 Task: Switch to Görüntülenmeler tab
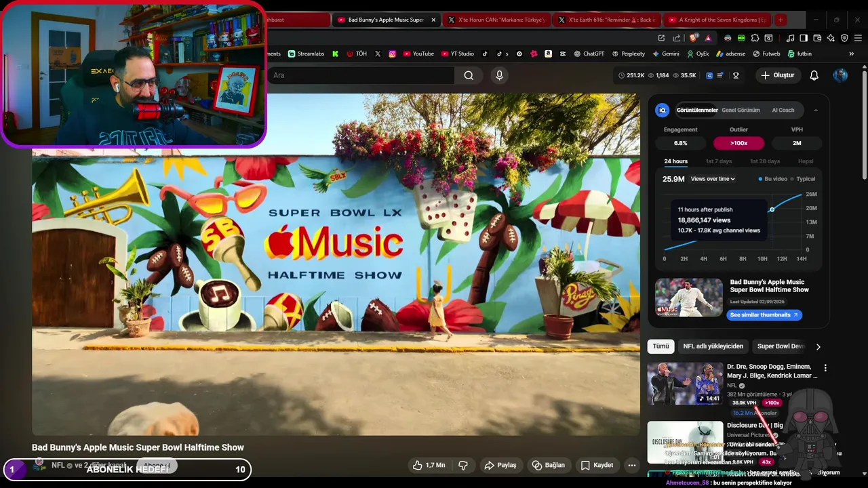point(697,110)
